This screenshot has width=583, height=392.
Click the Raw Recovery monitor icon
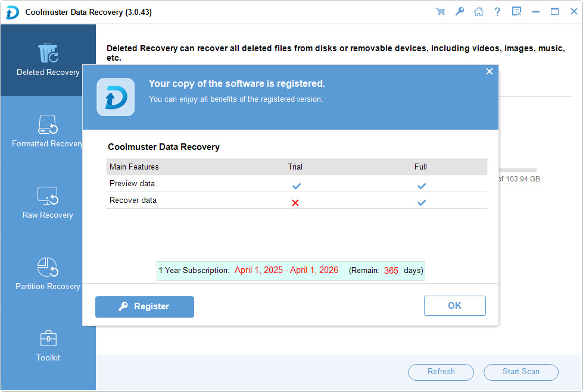tap(48, 196)
